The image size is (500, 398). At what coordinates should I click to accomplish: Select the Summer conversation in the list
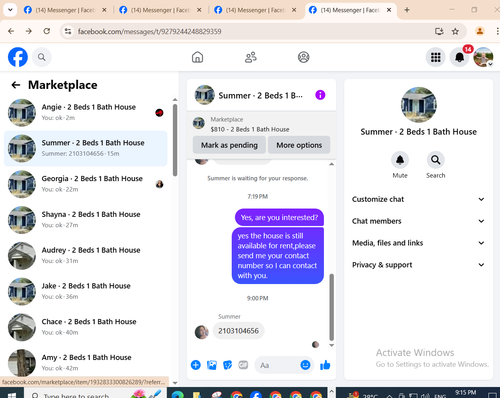tap(85, 148)
